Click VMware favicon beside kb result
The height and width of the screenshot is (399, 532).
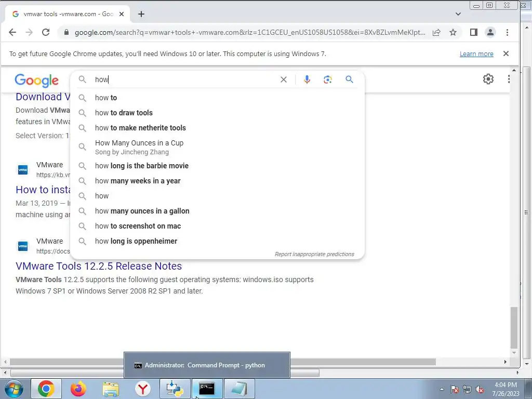(23, 170)
